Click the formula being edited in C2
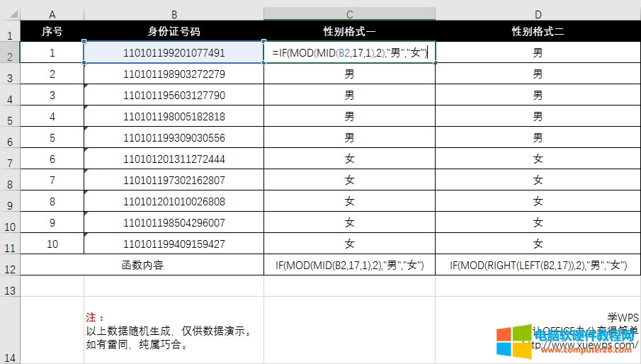The height and width of the screenshot is (364, 641). click(349, 52)
